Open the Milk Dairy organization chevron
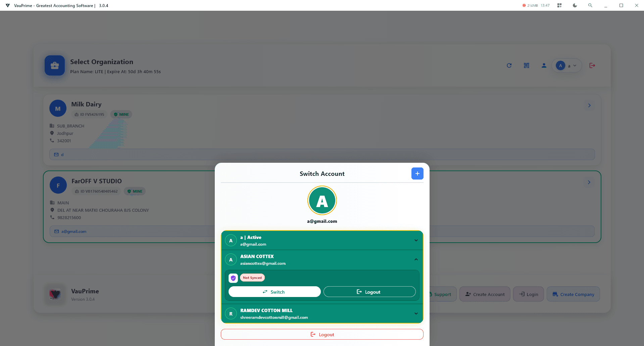The image size is (644, 346). (x=589, y=105)
